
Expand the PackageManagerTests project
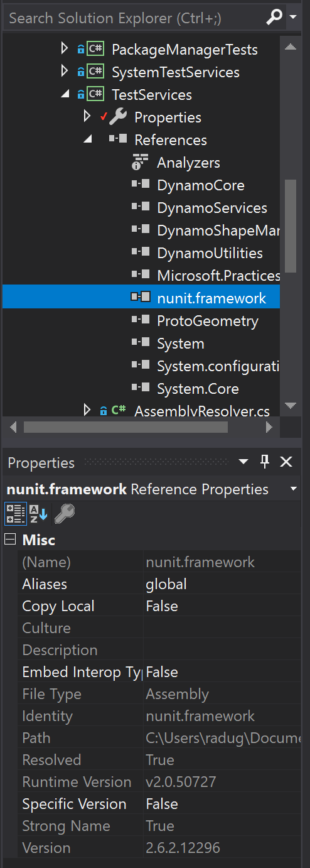pyautogui.click(x=64, y=49)
